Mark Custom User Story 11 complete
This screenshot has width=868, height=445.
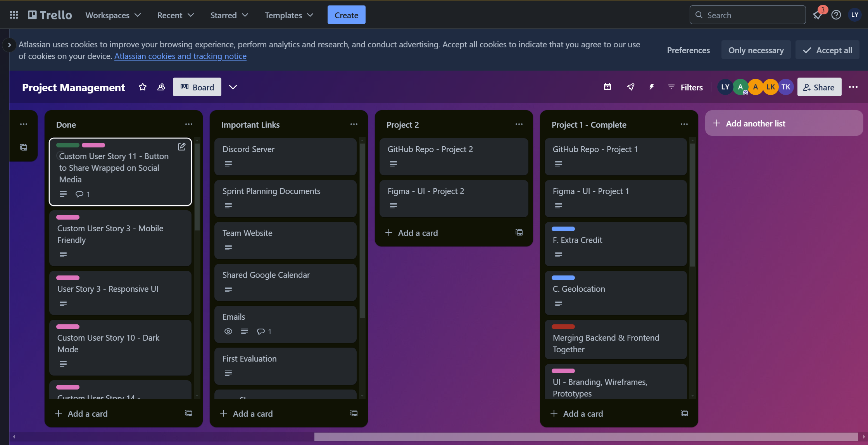[61, 156]
